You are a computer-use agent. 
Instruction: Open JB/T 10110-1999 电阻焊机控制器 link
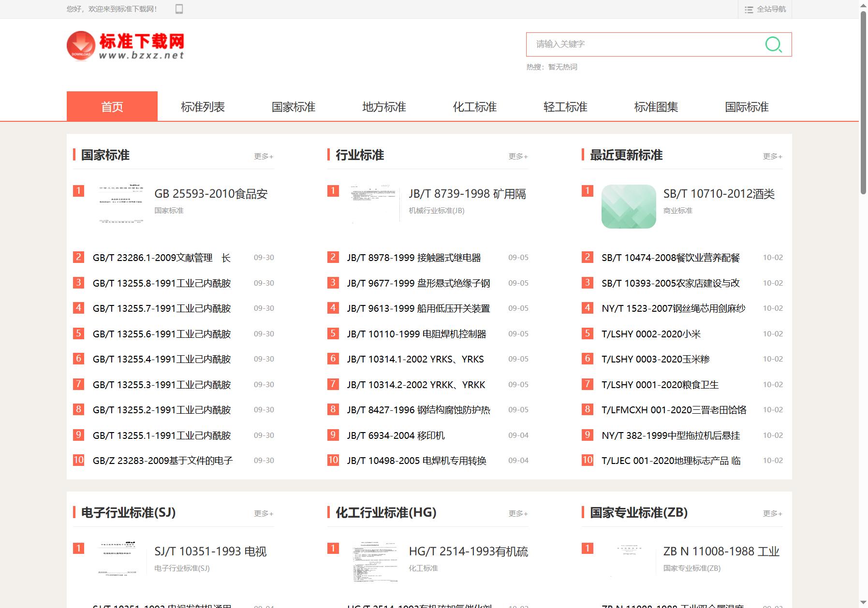point(416,334)
